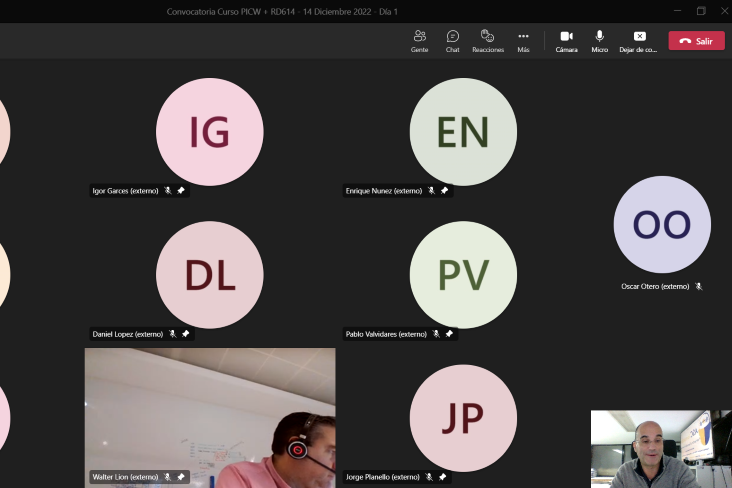Click the Oscar Otero (externo) name label
The height and width of the screenshot is (488, 732).
click(x=655, y=286)
